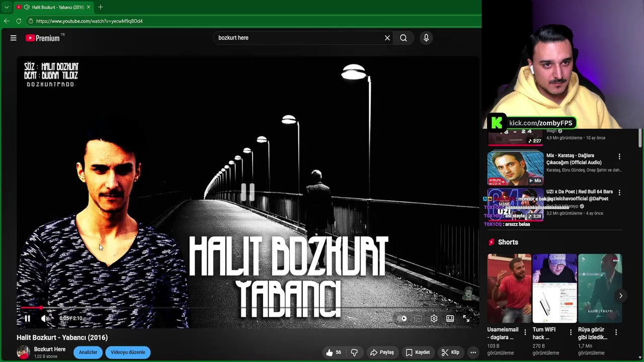This screenshot has width=644, height=362.
Task: Start voice search with the microphone
Action: (x=426, y=38)
